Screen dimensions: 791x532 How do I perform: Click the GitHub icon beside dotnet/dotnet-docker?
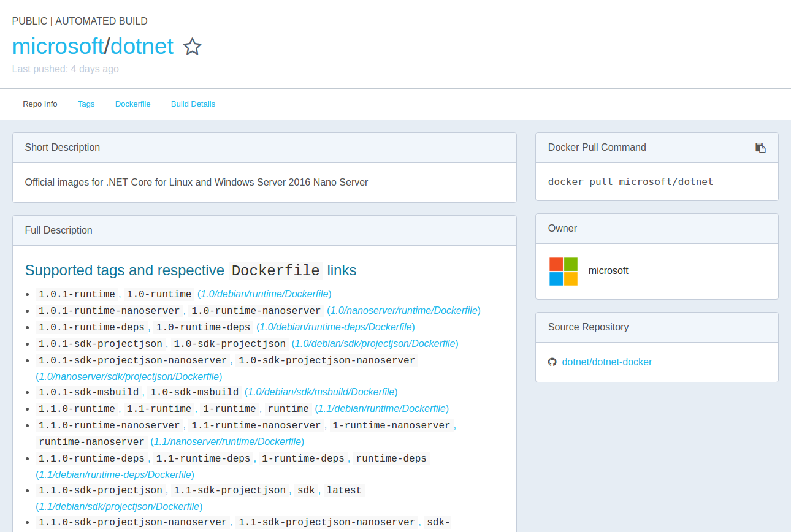(x=552, y=362)
